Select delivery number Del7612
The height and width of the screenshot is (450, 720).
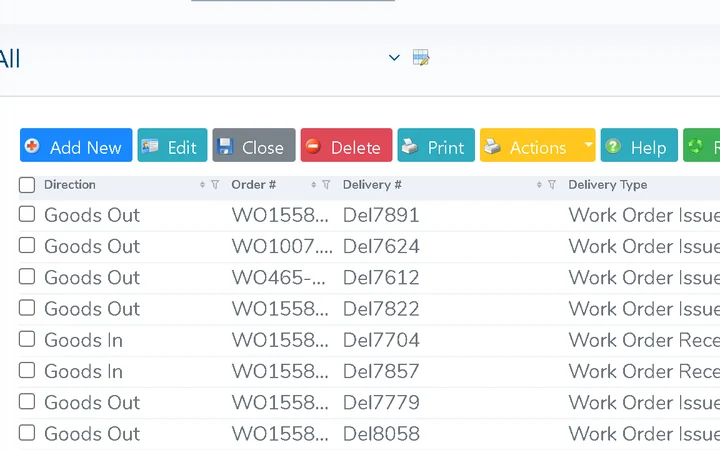(381, 277)
